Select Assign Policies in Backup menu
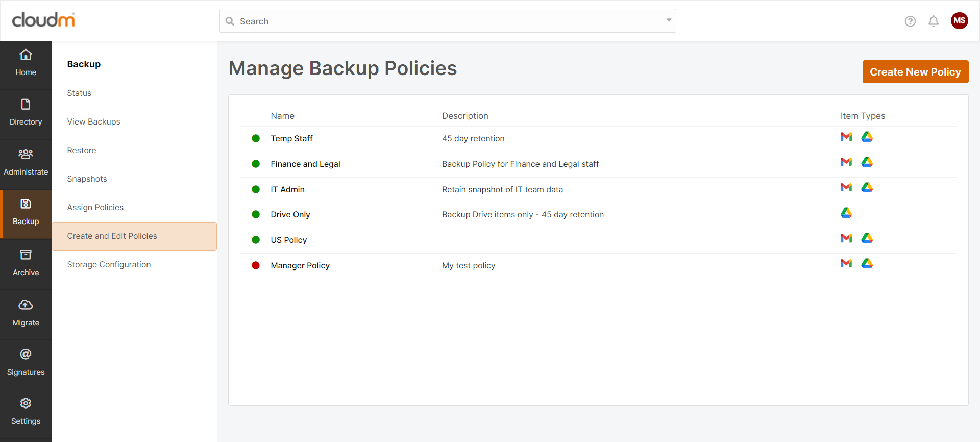980x442 pixels. (95, 207)
